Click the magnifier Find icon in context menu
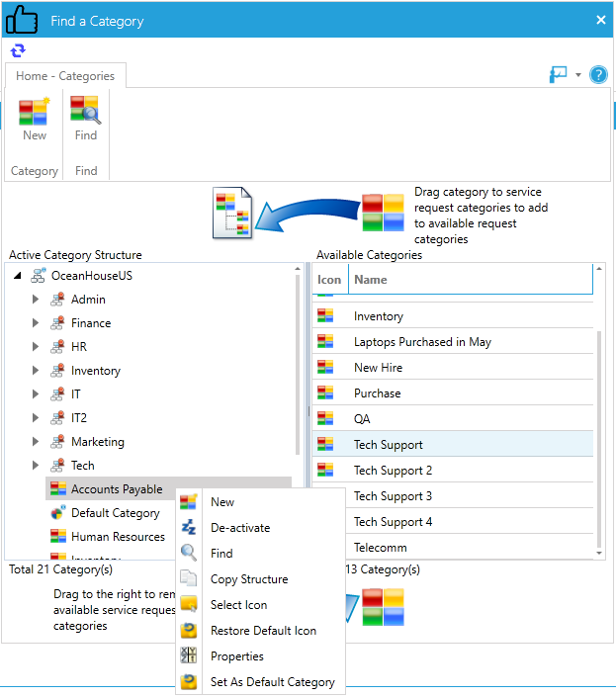Image resolution: width=616 pixels, height=697 pixels. [x=189, y=554]
